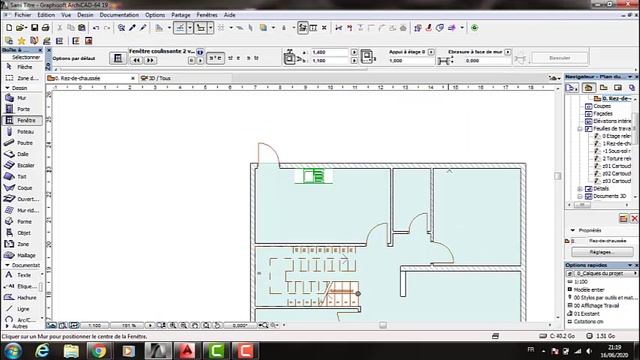
Task: Click the 1:100 scale quick option
Action: point(580,282)
